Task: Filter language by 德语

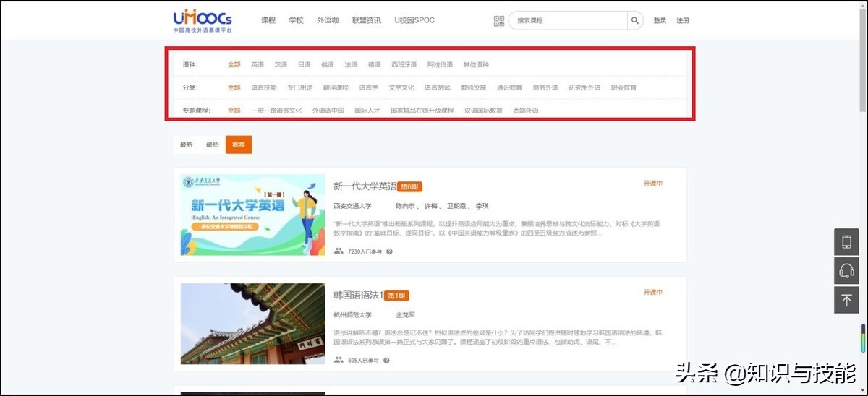Action: (x=374, y=65)
